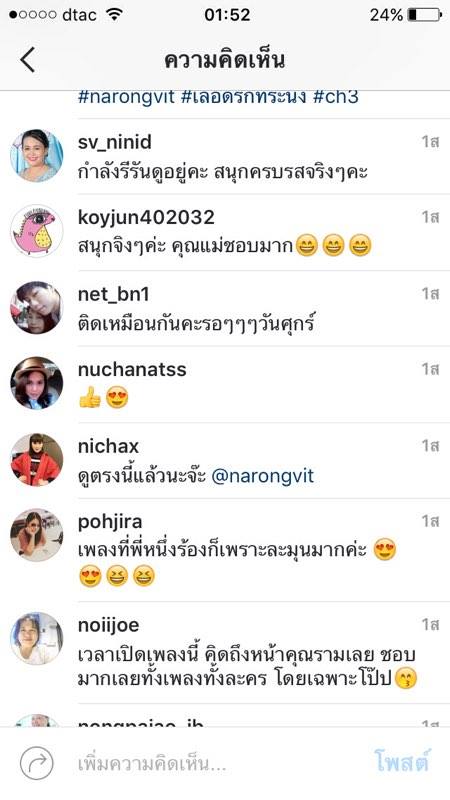
Task: Open pohjira's profile picture
Action: pos(37,535)
